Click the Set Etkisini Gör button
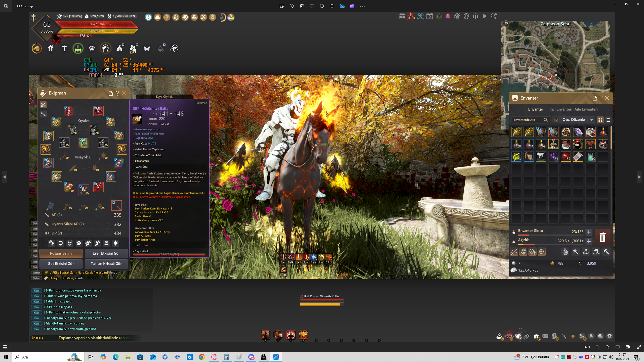The height and width of the screenshot is (362, 644). [x=61, y=264]
